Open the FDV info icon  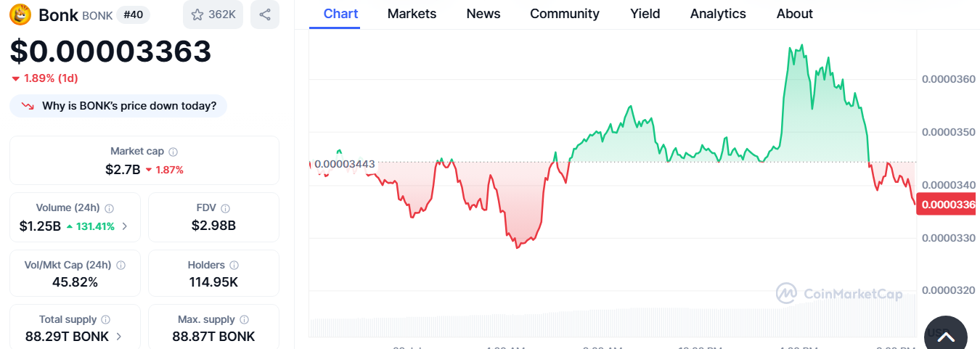tap(225, 208)
